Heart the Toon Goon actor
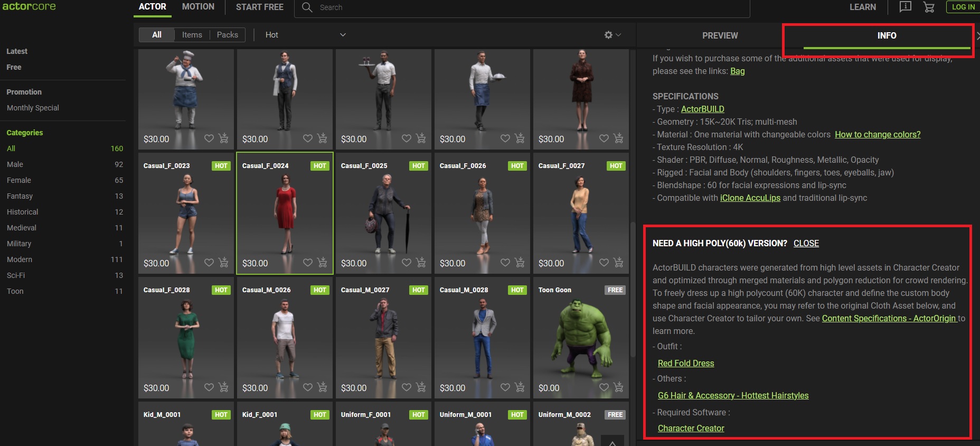Image resolution: width=980 pixels, height=446 pixels. (604, 387)
